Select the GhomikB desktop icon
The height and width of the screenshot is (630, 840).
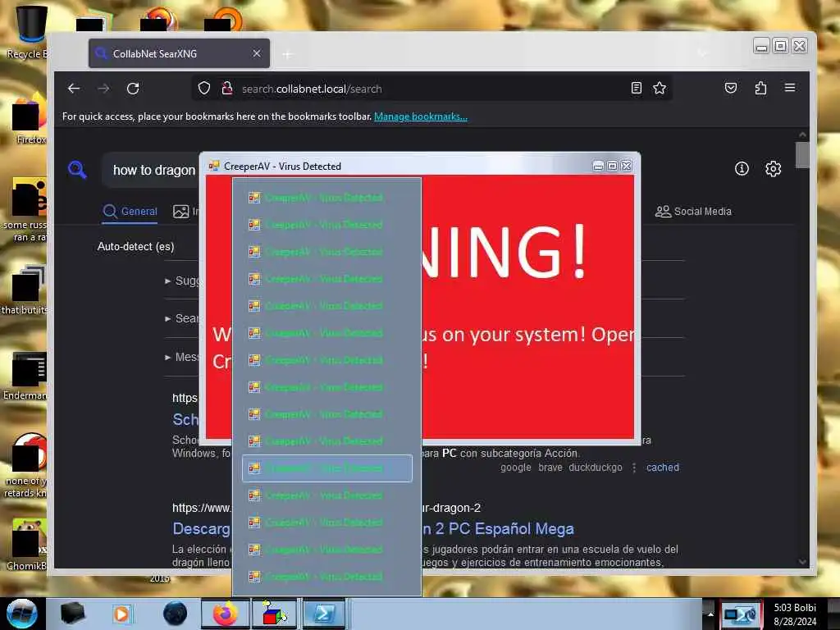click(x=27, y=545)
